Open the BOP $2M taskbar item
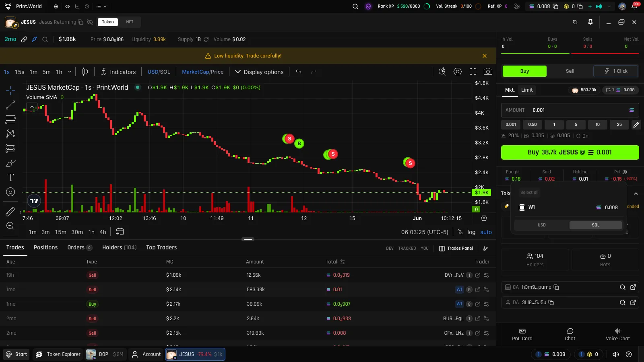 pos(105,354)
